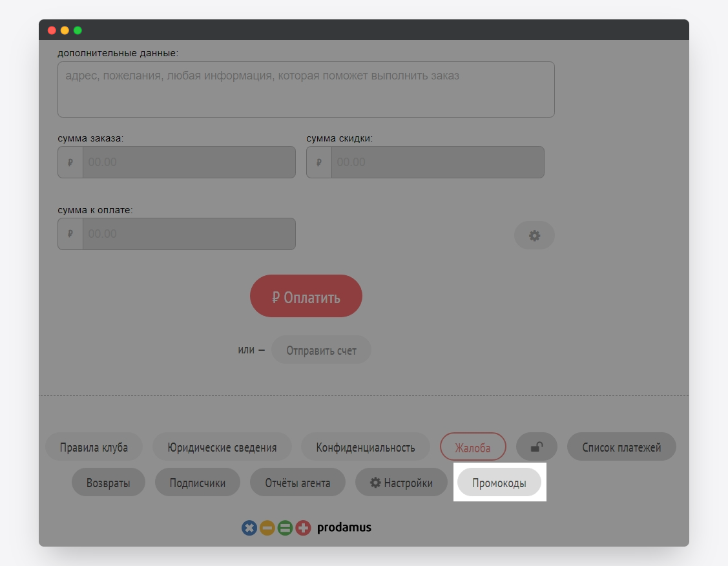The height and width of the screenshot is (566, 728).
Task: Click the сумма заказа amount input
Action: pyautogui.click(x=188, y=162)
